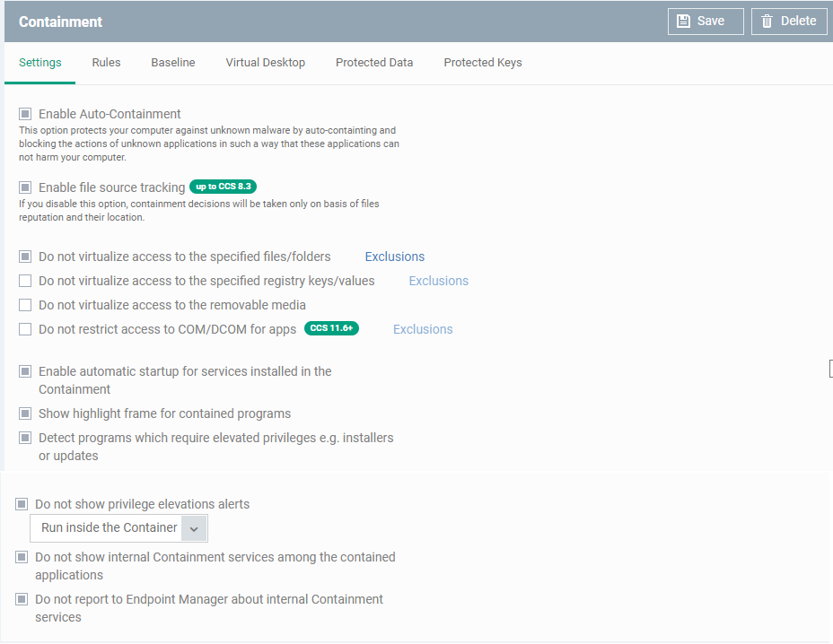Click the dropdown chevron arrow button

(x=194, y=529)
